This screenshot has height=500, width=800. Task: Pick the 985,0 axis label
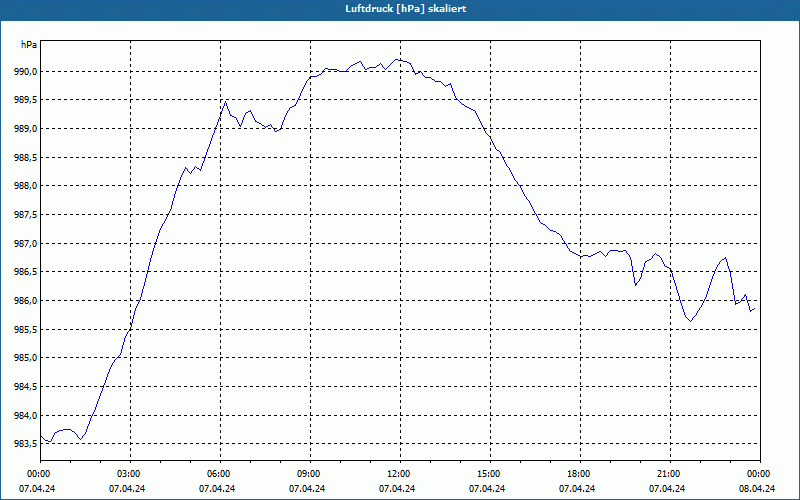26,358
